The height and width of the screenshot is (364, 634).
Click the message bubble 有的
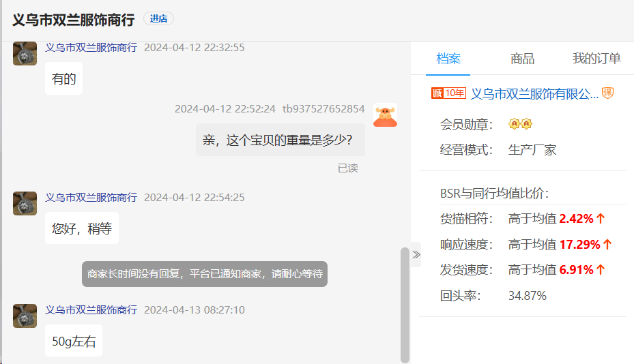click(x=64, y=78)
